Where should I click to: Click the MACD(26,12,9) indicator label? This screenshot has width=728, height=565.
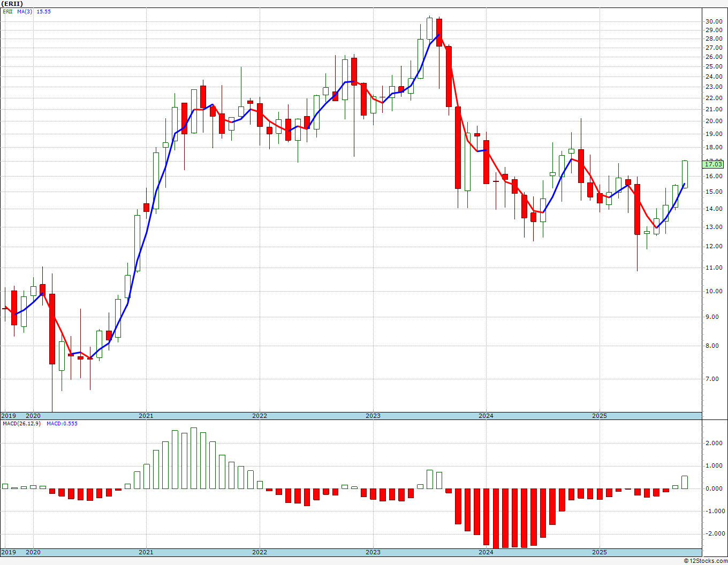(22, 423)
